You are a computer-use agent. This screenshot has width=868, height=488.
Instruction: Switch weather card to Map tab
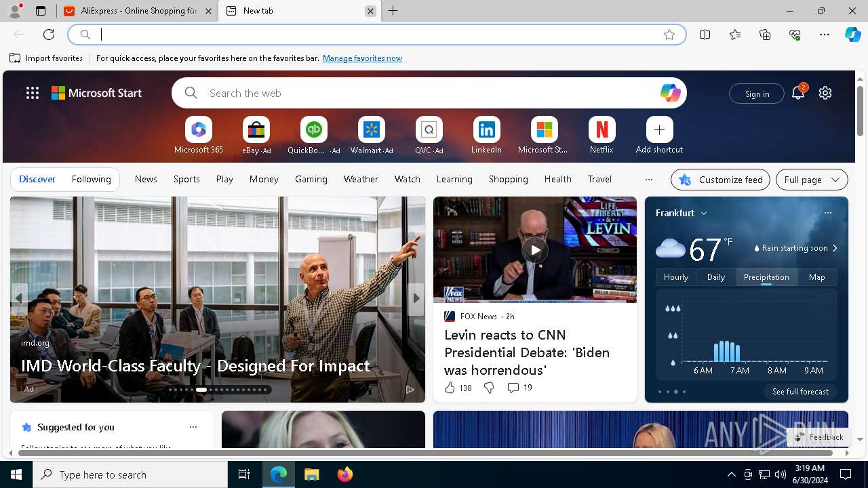tap(817, 277)
